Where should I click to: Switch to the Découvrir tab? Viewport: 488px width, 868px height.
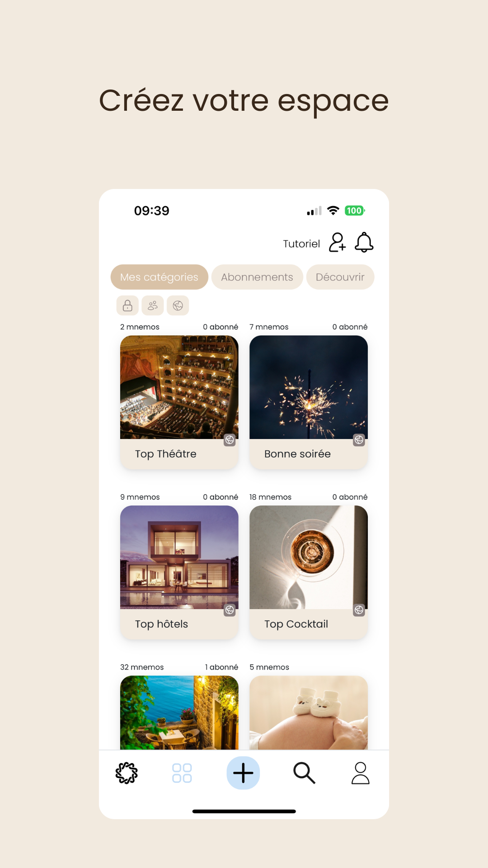tap(340, 277)
